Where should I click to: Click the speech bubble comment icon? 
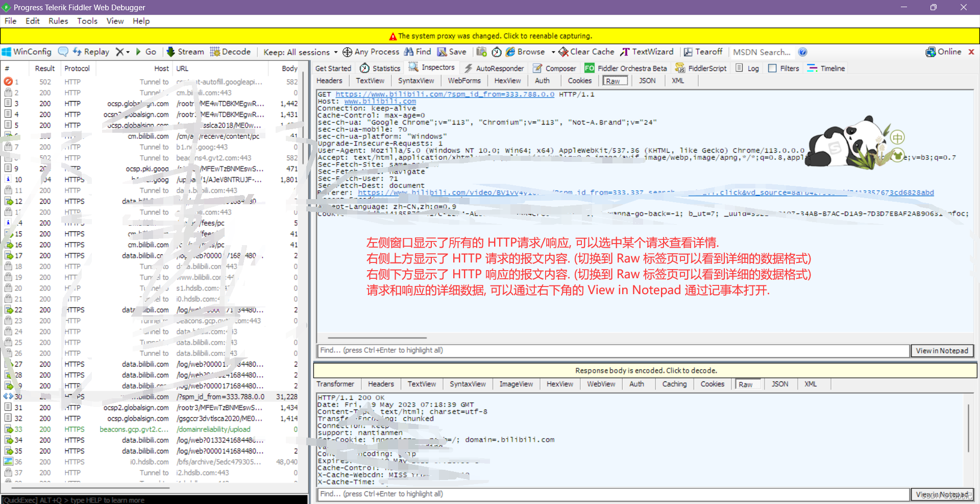click(x=63, y=52)
